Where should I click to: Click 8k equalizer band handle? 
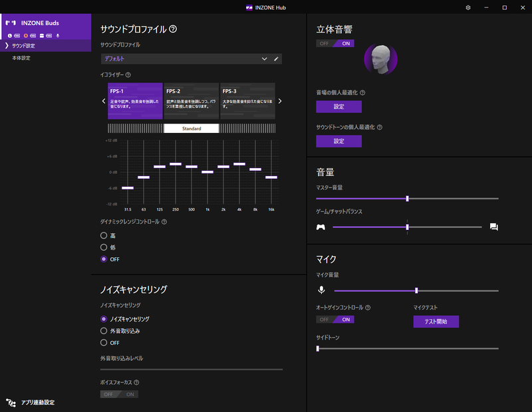(255, 169)
